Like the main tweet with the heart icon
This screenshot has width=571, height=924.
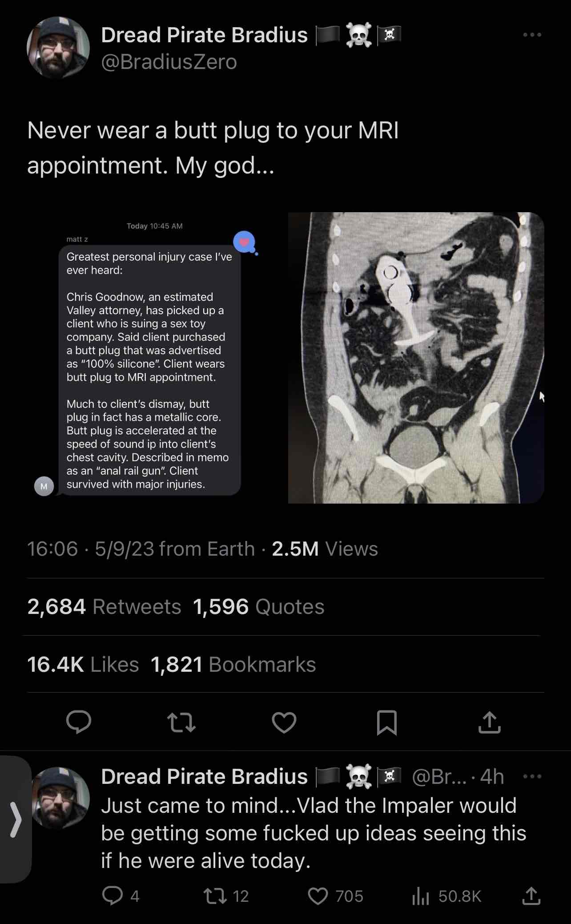click(x=284, y=722)
